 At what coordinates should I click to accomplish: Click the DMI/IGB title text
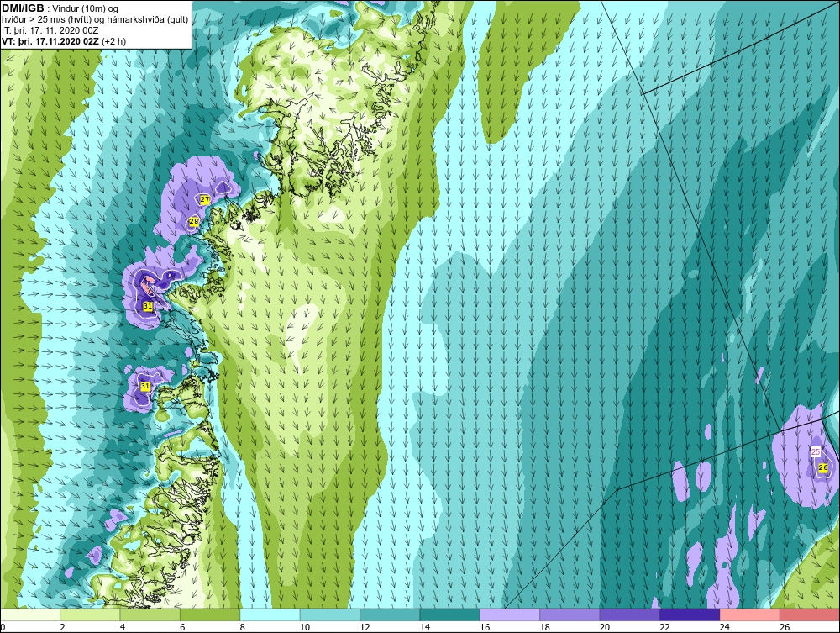[23, 8]
